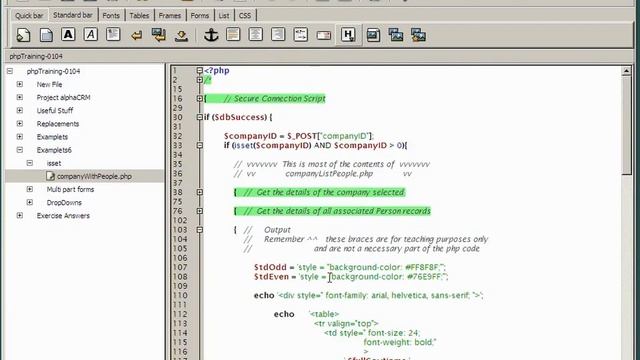Click the QuickStart icon in the standard bar
Viewport: 640px width, 360px height.
23,35
